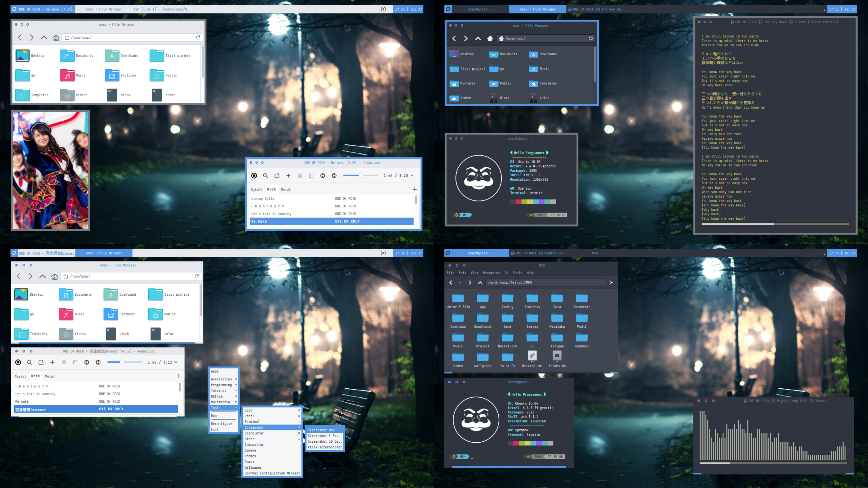Stop playback in the Re:make Audacious window
868x488 pixels.
[311, 176]
